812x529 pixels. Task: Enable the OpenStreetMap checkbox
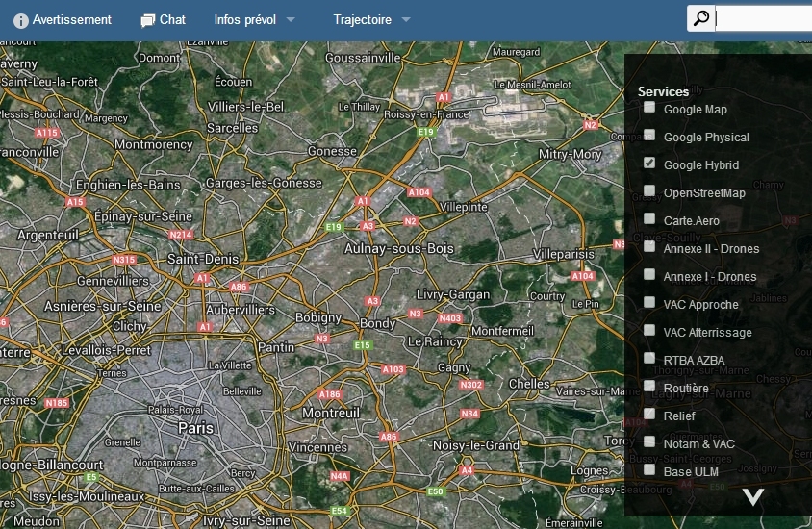point(648,191)
